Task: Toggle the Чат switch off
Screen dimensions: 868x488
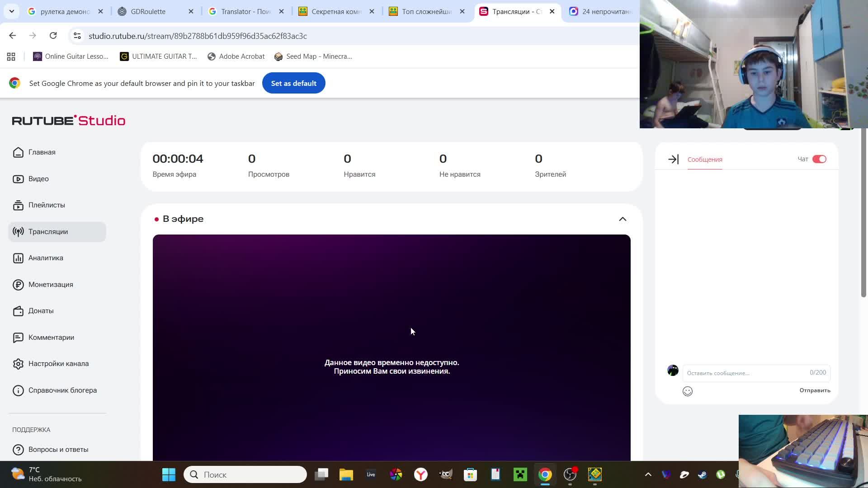Action: point(819,159)
